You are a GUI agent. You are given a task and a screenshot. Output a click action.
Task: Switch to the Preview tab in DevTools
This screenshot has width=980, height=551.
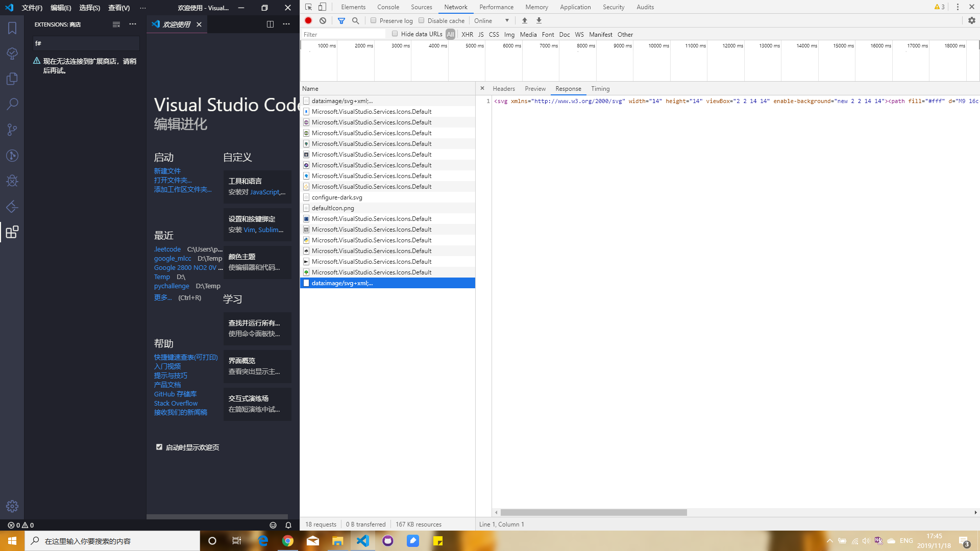pos(535,88)
